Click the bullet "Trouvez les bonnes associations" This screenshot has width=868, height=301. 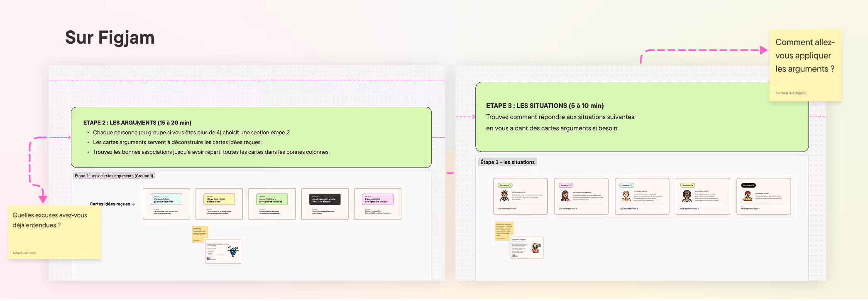[x=211, y=152]
